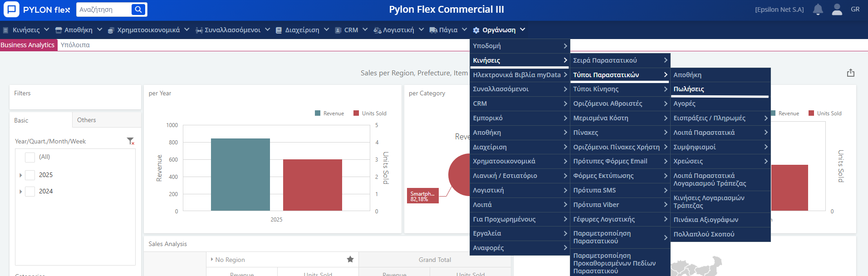868x276 pixels.
Task: Click the export share icon above charts
Action: (851, 73)
